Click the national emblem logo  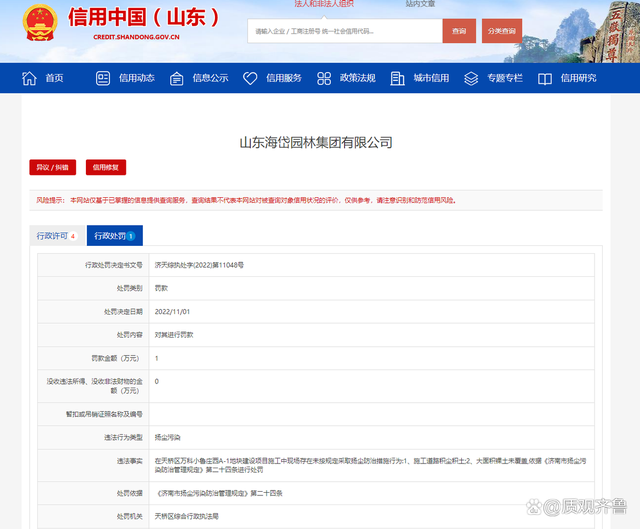point(40,22)
